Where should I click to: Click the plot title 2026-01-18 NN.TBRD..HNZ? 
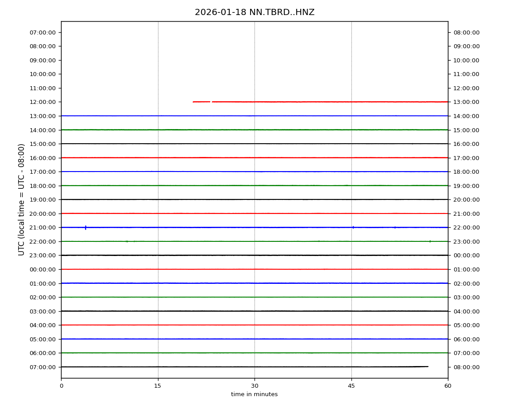click(x=254, y=12)
